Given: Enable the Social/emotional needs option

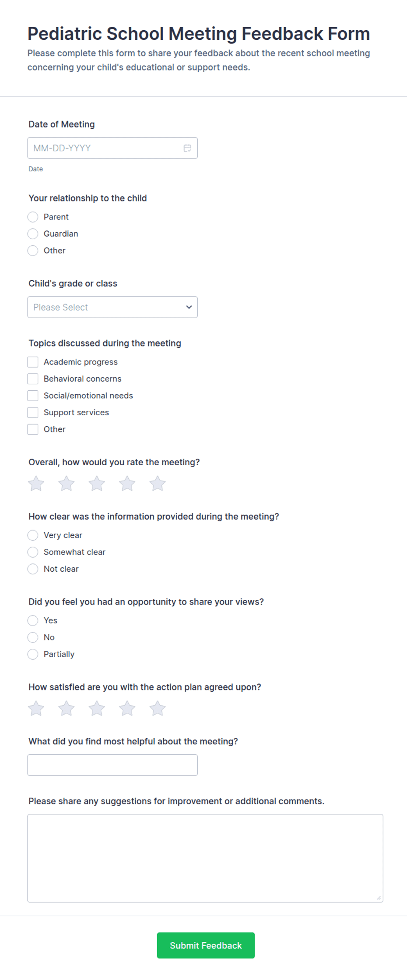Looking at the screenshot, I should (x=33, y=396).
